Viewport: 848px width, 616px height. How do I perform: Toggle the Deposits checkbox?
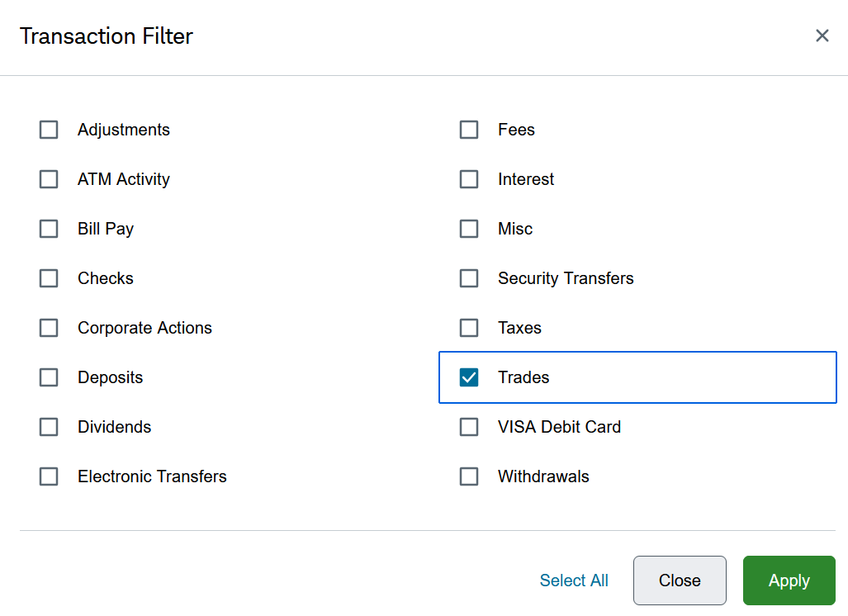tap(49, 377)
